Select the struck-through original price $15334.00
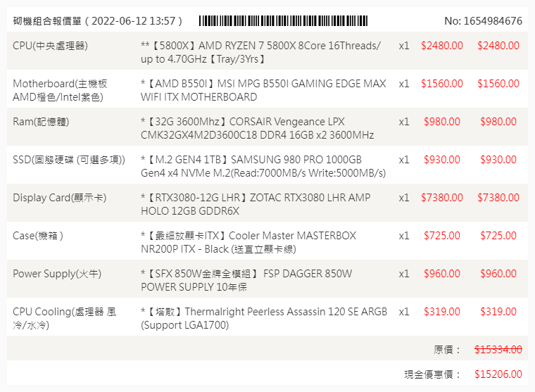The height and width of the screenshot is (392, 535). [x=498, y=350]
